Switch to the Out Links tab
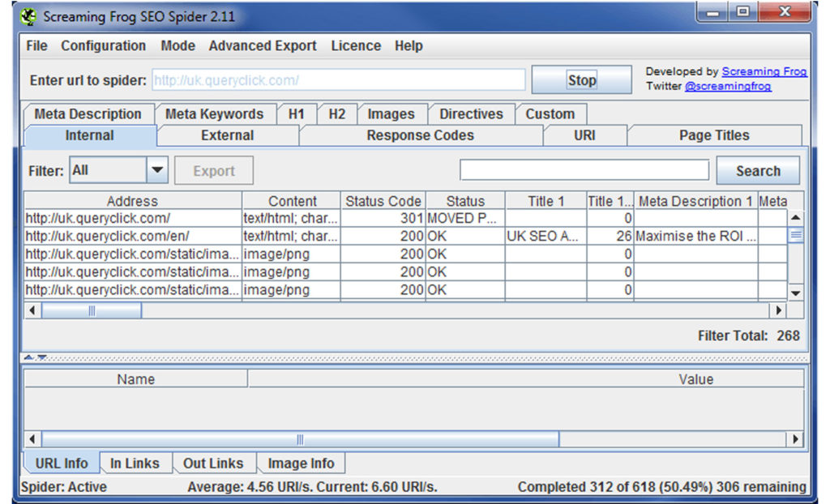Screen dimensions: 830x504 click(x=213, y=463)
